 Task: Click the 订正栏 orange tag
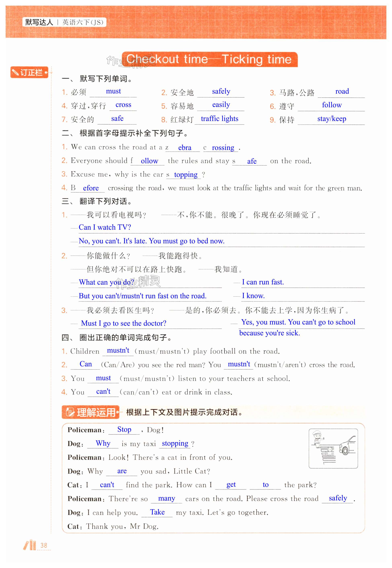pos(30,72)
